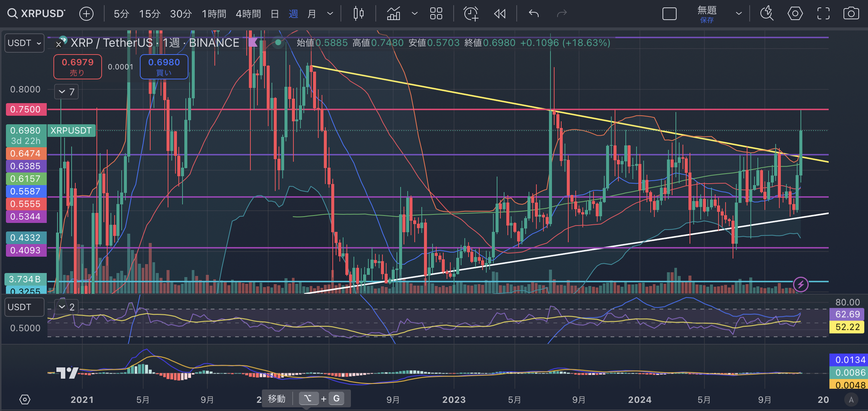Select the 1時間 timeframe
Image resolution: width=868 pixels, height=411 pixels.
pyautogui.click(x=214, y=14)
